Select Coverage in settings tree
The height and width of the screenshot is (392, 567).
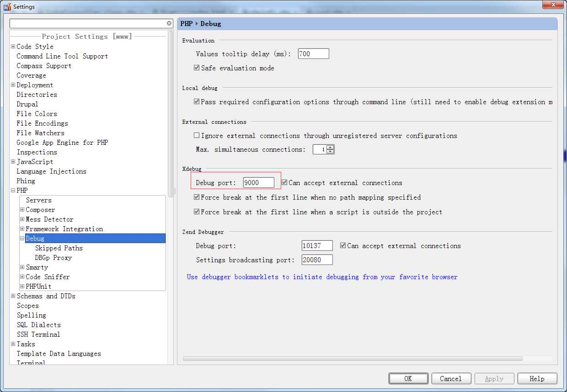[31, 75]
